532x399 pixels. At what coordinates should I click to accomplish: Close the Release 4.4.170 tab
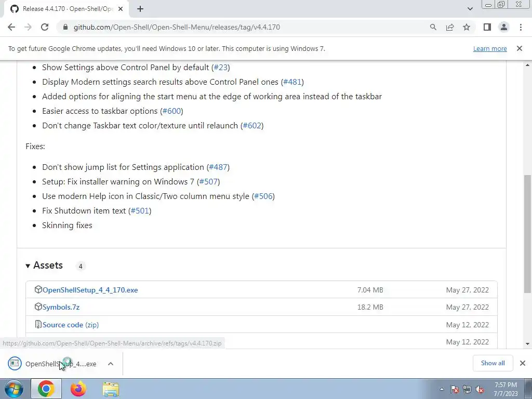tap(121, 9)
